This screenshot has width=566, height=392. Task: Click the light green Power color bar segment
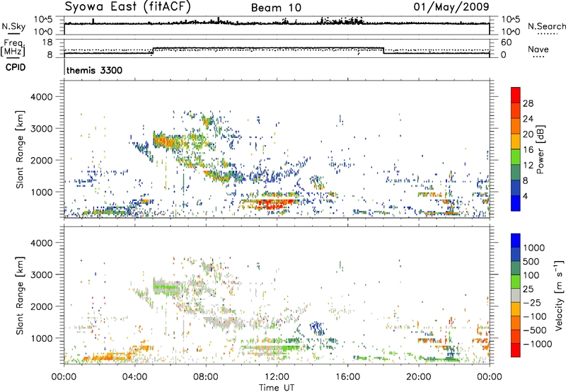coord(516,157)
